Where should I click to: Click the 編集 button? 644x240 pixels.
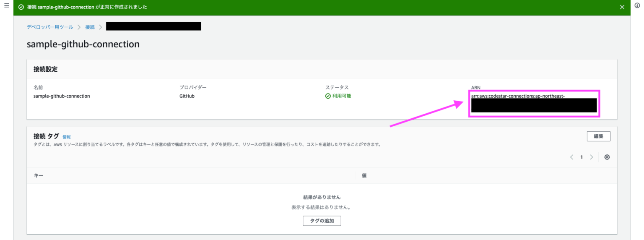[x=598, y=136]
